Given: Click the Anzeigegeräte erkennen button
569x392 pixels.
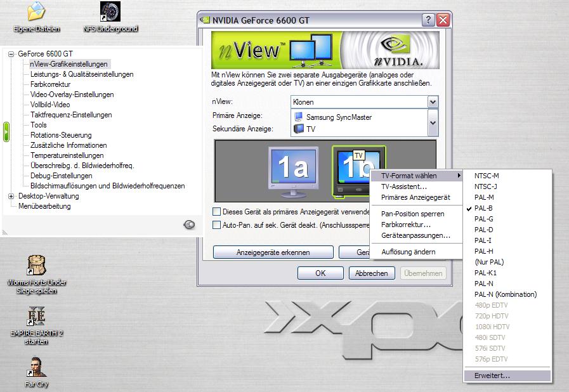Looking at the screenshot, I should pyautogui.click(x=273, y=252).
